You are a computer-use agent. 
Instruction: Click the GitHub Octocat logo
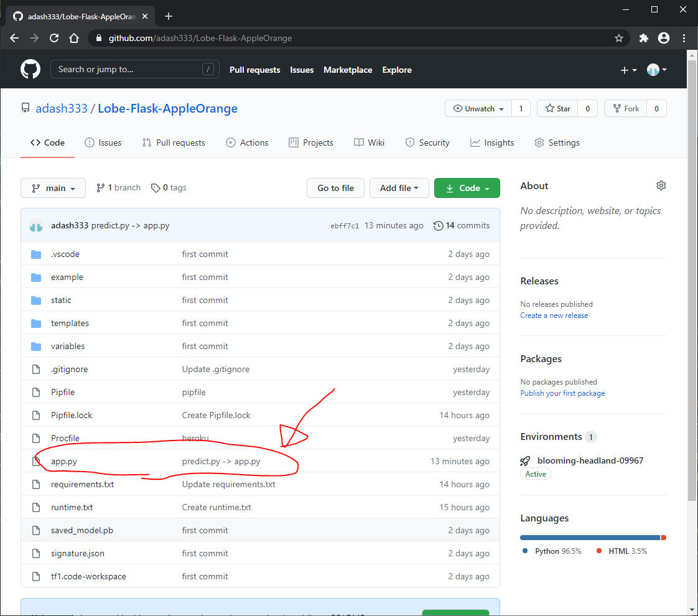(x=30, y=70)
